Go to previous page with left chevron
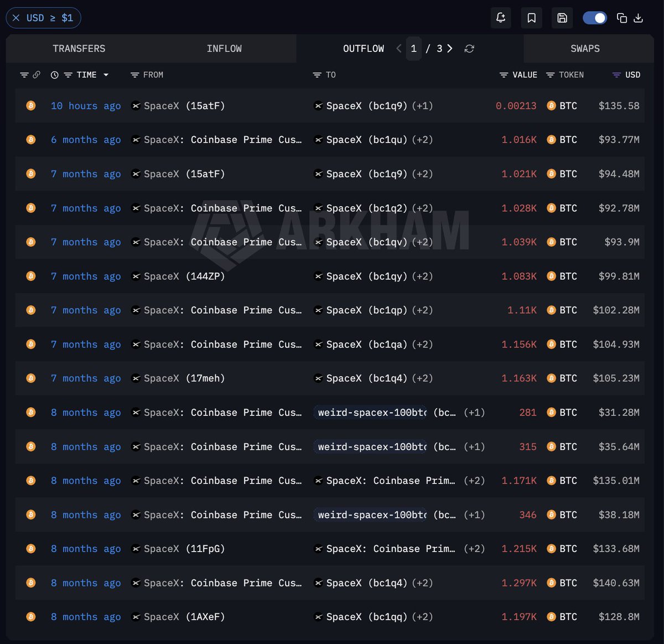The height and width of the screenshot is (644, 664). (x=399, y=49)
